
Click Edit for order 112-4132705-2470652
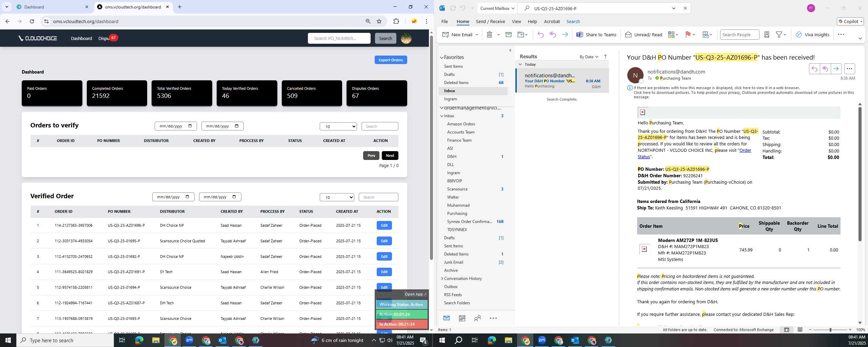click(x=384, y=257)
